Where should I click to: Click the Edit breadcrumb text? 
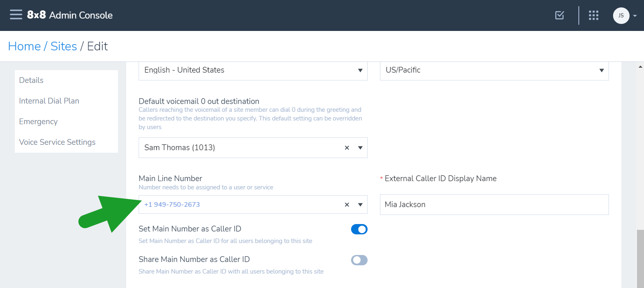pos(97,46)
